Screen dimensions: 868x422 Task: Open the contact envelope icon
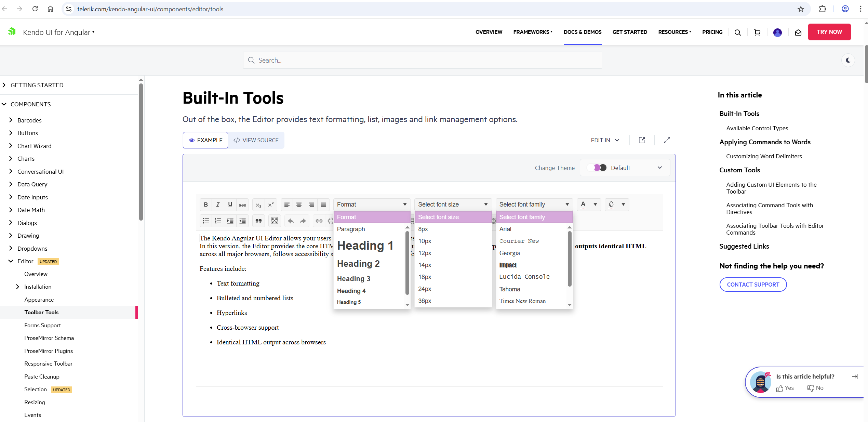click(798, 32)
